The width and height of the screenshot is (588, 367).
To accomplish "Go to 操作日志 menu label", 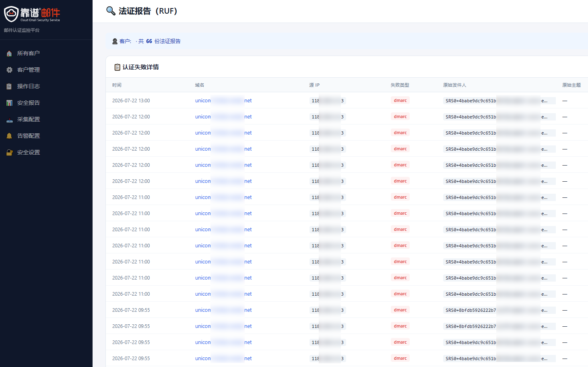I will tap(28, 87).
